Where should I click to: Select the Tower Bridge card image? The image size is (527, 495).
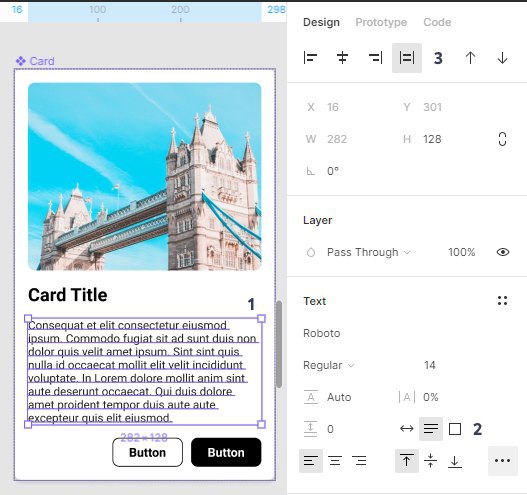145,177
